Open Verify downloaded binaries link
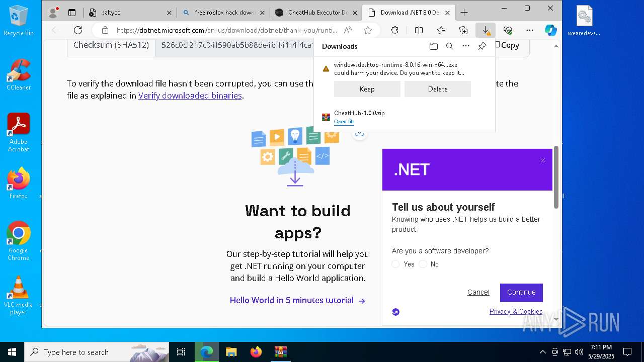The height and width of the screenshot is (362, 644). 190,96
